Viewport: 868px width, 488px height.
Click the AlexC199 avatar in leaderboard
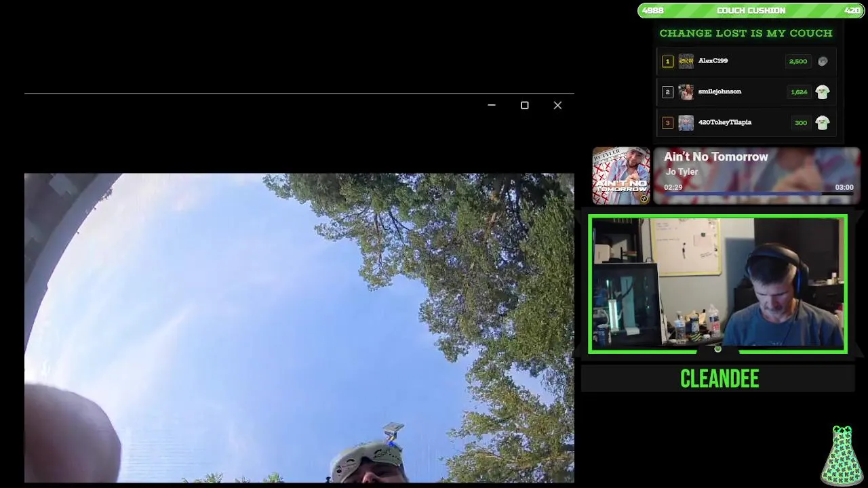click(x=686, y=61)
